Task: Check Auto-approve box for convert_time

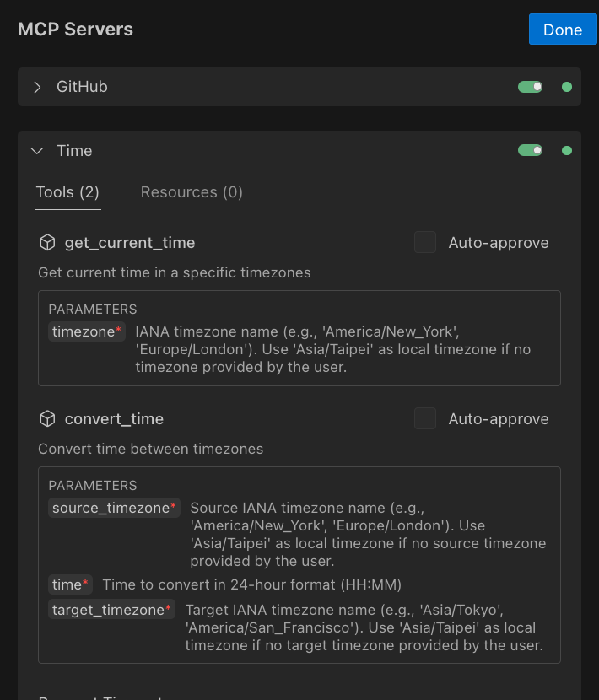Action: click(x=425, y=419)
